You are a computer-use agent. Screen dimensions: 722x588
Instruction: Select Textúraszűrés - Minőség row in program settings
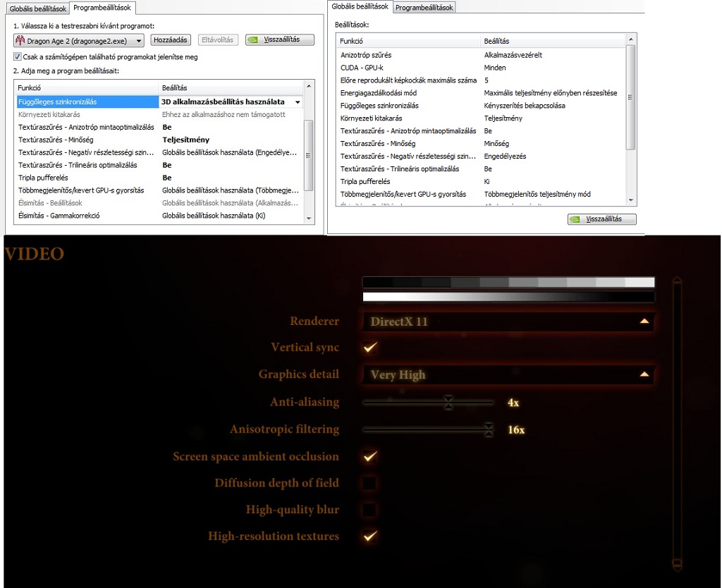coord(159,140)
